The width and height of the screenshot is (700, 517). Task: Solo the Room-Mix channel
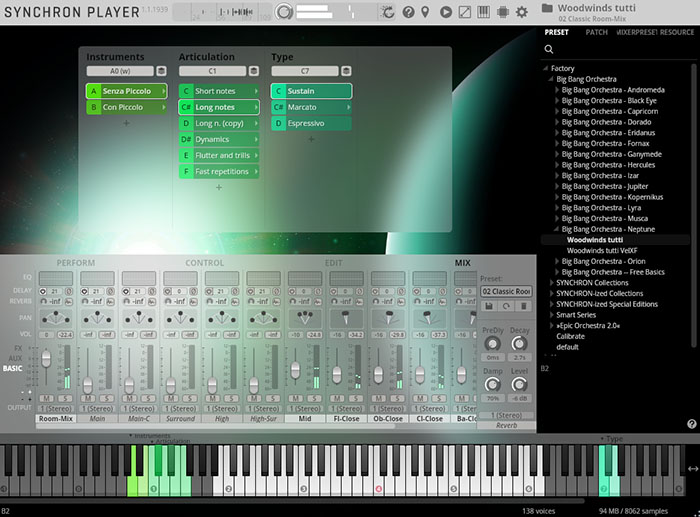[x=65, y=398]
